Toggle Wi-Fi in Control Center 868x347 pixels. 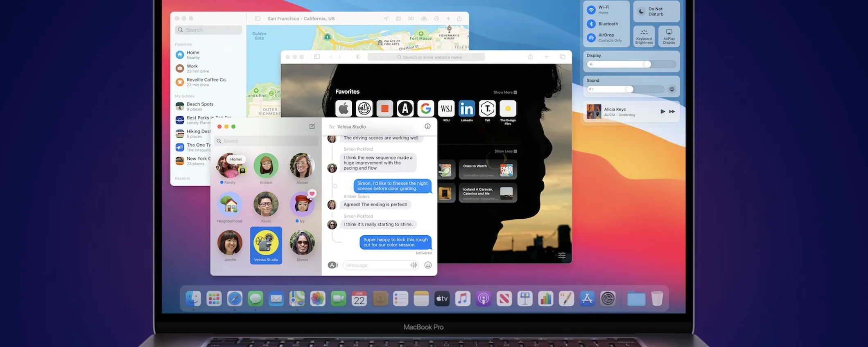[x=591, y=10]
